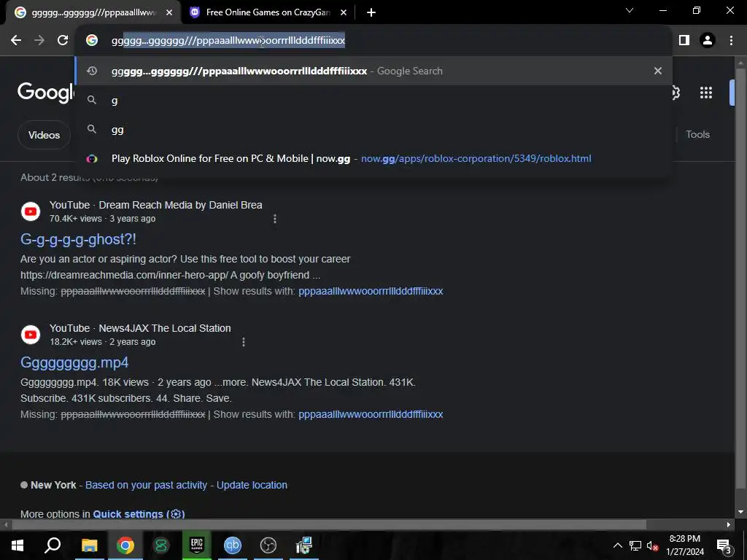Image resolution: width=747 pixels, height=560 pixels.
Task: Close the Google search tab
Action: pos(169,13)
